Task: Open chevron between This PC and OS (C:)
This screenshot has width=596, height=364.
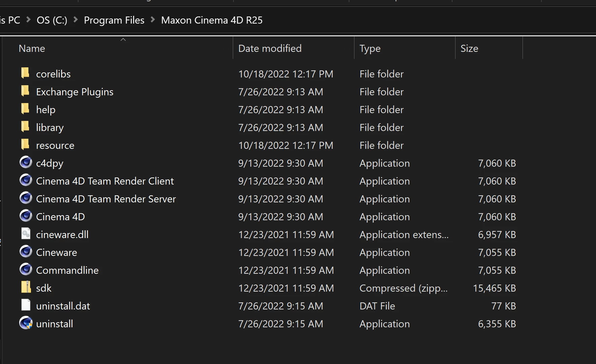Action: tap(29, 20)
